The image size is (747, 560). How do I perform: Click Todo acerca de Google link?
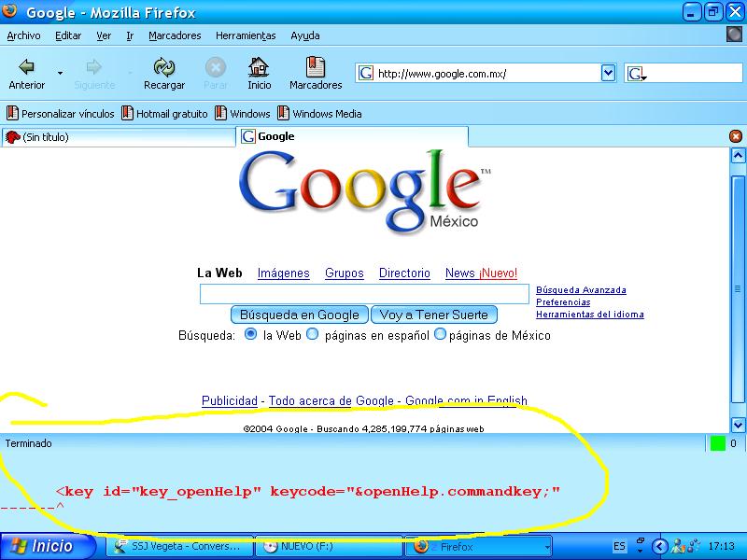pos(331,401)
